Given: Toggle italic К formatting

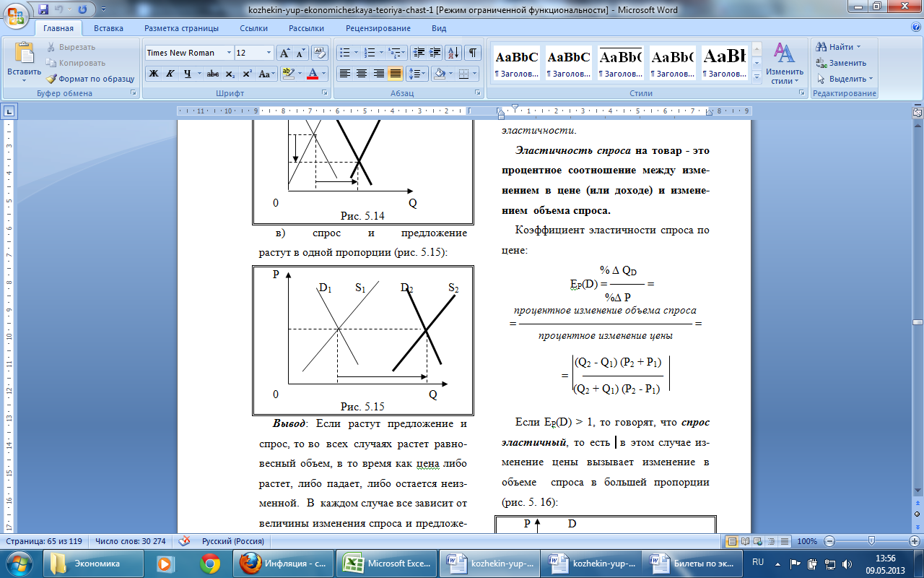Looking at the screenshot, I should (x=170, y=74).
